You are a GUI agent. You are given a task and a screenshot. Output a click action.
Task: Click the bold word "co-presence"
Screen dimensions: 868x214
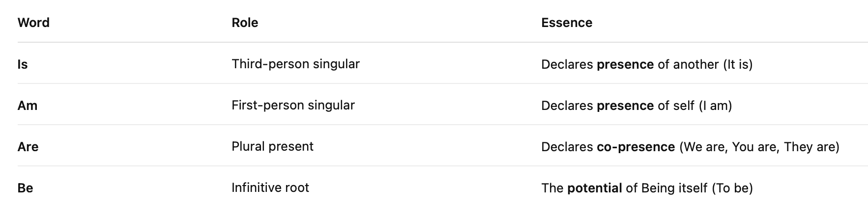(x=636, y=147)
